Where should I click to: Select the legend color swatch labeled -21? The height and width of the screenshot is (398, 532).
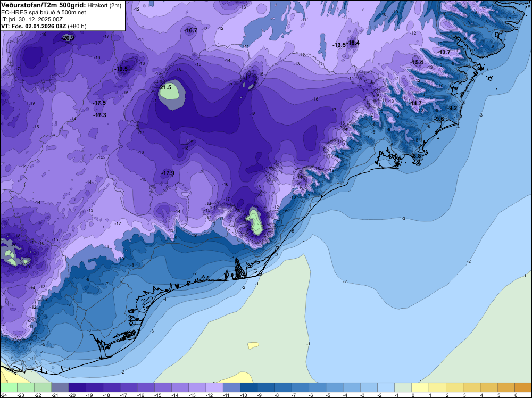[x=60, y=387]
